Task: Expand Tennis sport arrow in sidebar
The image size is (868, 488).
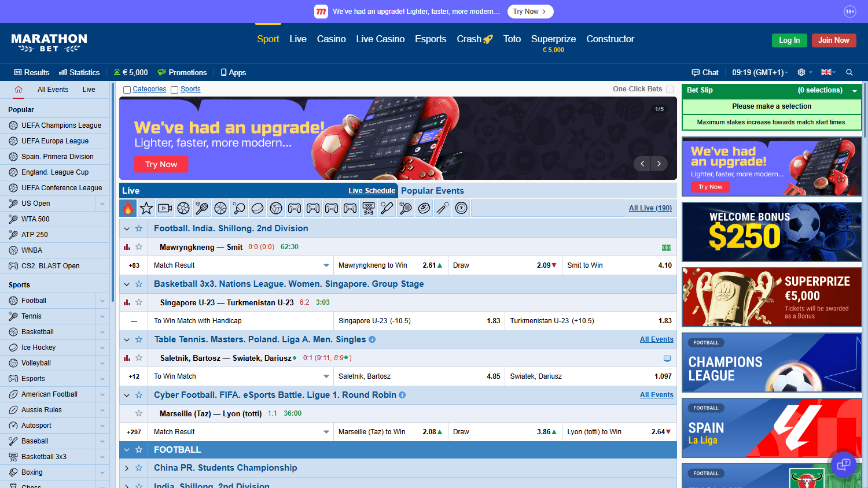Action: pyautogui.click(x=102, y=316)
